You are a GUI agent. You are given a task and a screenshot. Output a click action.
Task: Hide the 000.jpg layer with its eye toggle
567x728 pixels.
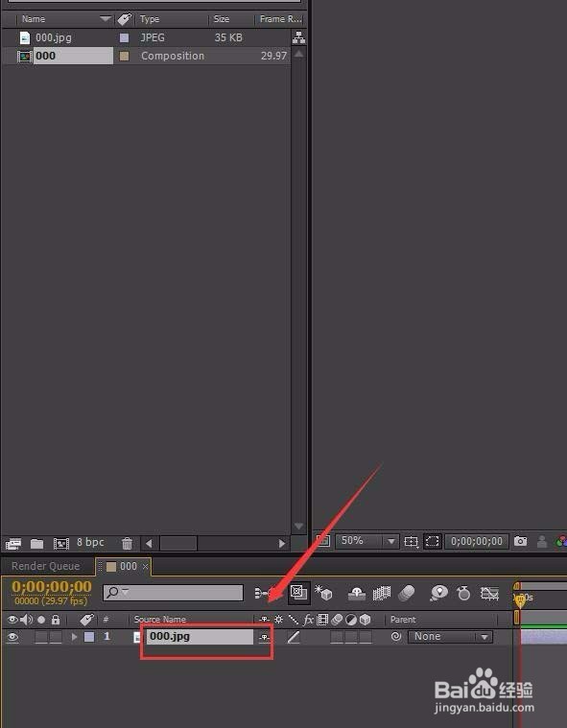click(x=12, y=637)
